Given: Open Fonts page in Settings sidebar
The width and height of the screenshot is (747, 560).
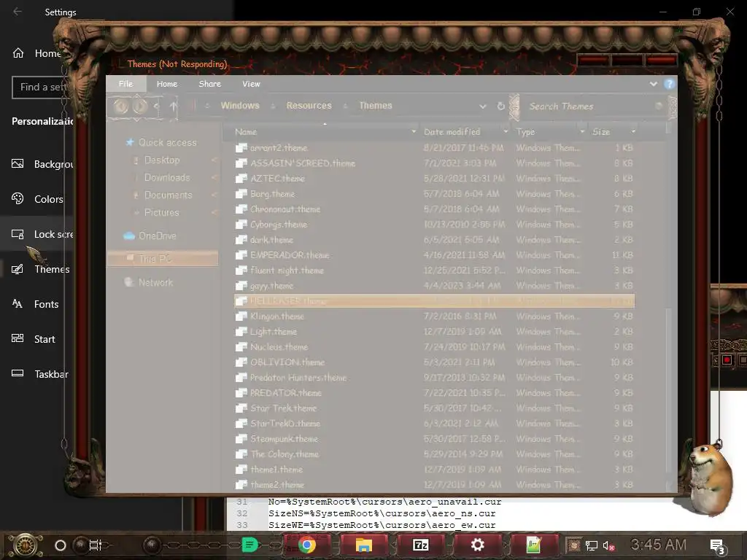Looking at the screenshot, I should [x=35, y=304].
